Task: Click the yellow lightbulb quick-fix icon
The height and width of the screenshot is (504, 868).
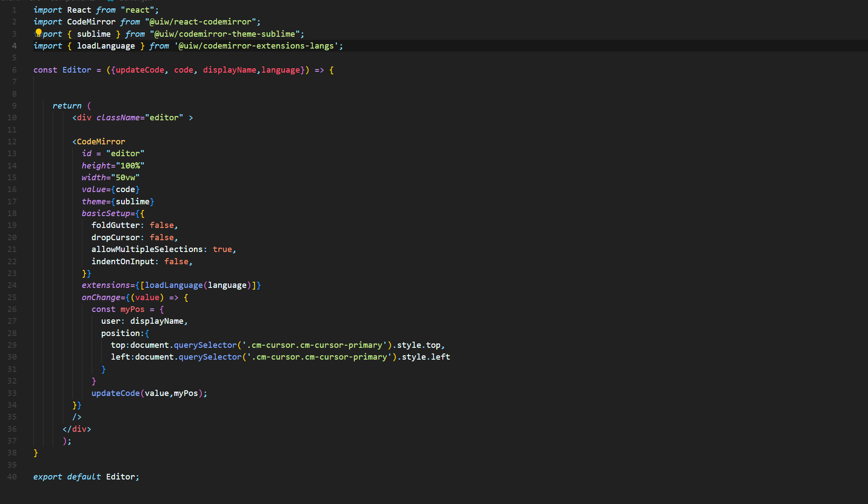Action: 38,32
